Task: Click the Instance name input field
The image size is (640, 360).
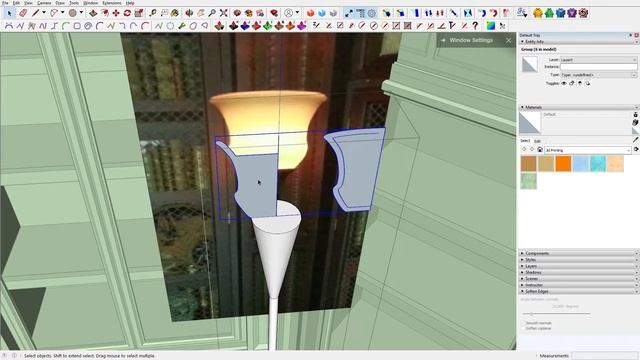Action: click(x=598, y=67)
